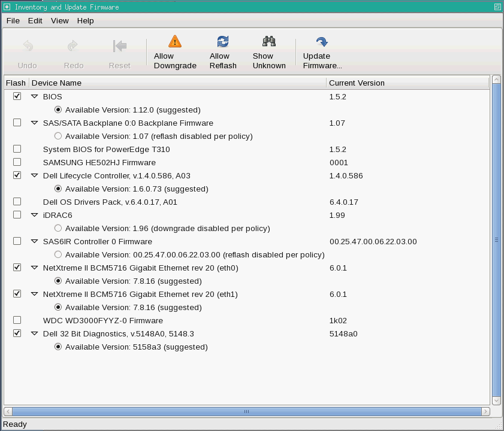Uncheck NetXtreme II eth0 flash checkbox
The height and width of the screenshot is (431, 504).
[17, 267]
